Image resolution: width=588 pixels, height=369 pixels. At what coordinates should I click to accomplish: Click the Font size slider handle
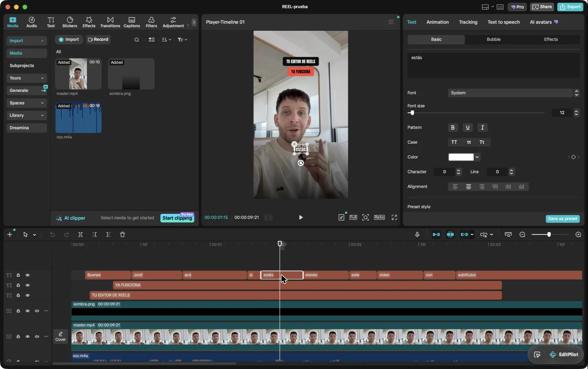[x=412, y=113]
